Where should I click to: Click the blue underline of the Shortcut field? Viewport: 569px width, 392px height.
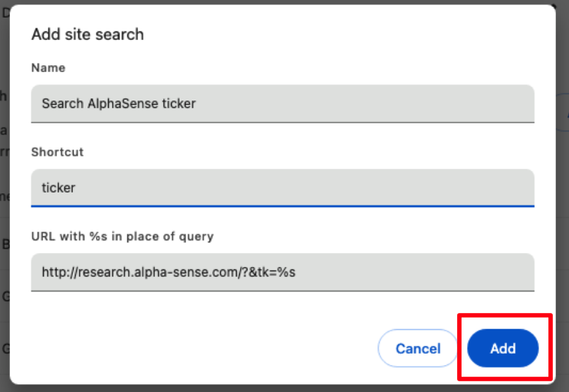[282, 206]
